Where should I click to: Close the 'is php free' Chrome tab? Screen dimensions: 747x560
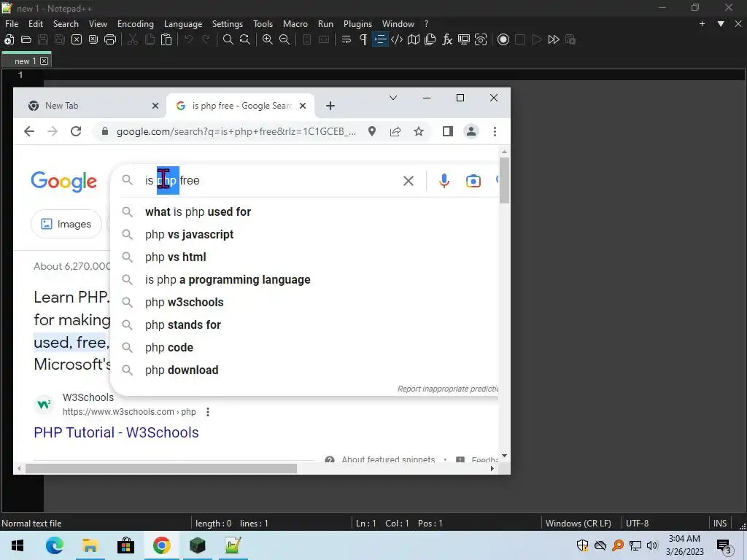pos(303,106)
